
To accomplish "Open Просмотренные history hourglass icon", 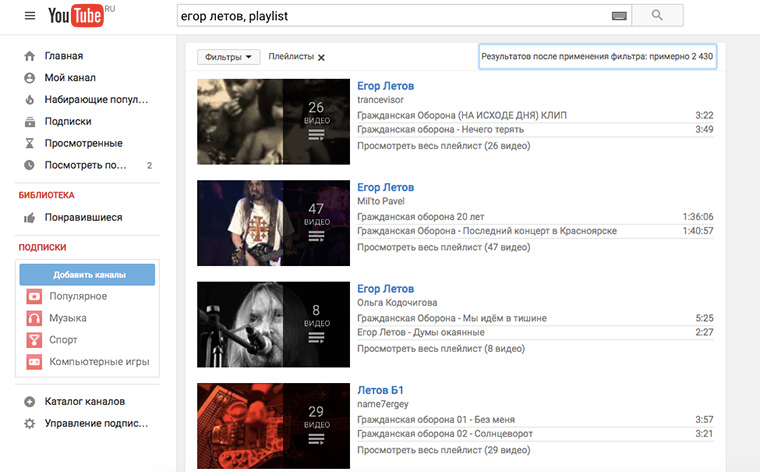I will (30, 143).
